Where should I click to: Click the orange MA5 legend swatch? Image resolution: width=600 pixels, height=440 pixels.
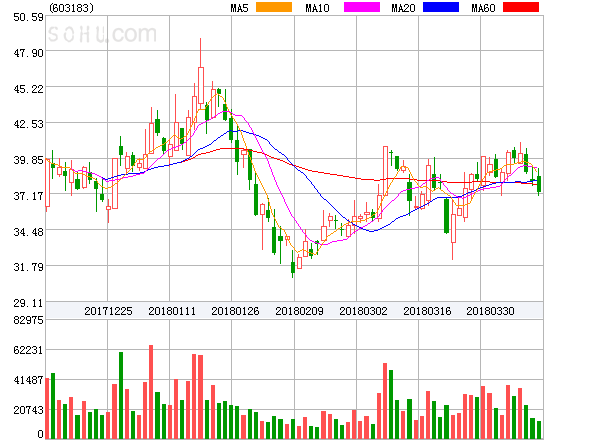[x=274, y=7]
